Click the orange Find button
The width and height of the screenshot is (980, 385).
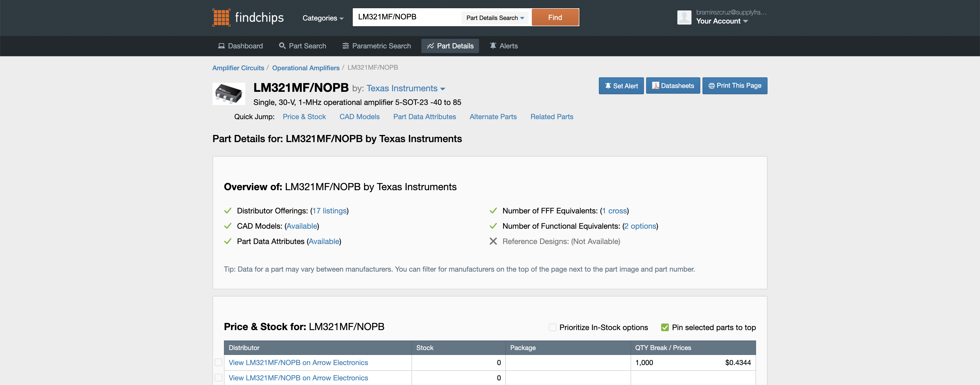[555, 17]
